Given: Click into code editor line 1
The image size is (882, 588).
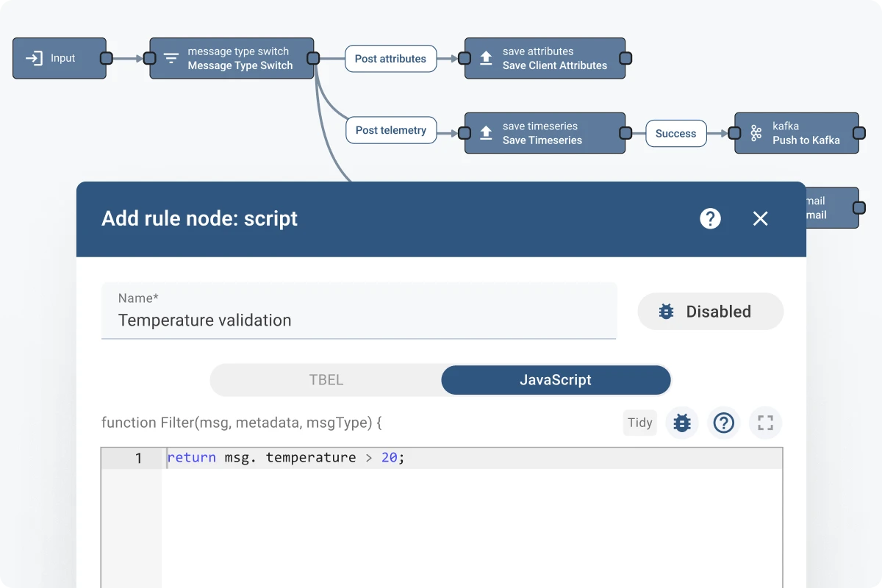Looking at the screenshot, I should pos(472,458).
